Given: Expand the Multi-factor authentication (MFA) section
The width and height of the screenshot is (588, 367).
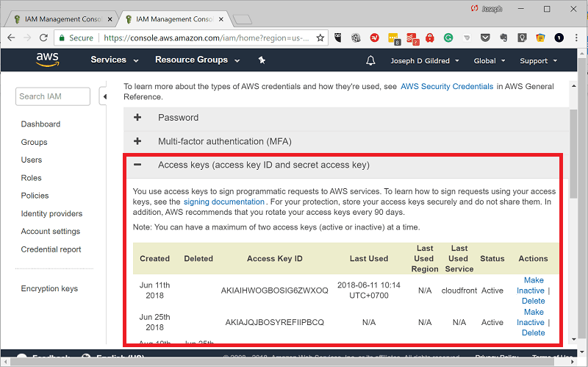Looking at the screenshot, I should (137, 141).
